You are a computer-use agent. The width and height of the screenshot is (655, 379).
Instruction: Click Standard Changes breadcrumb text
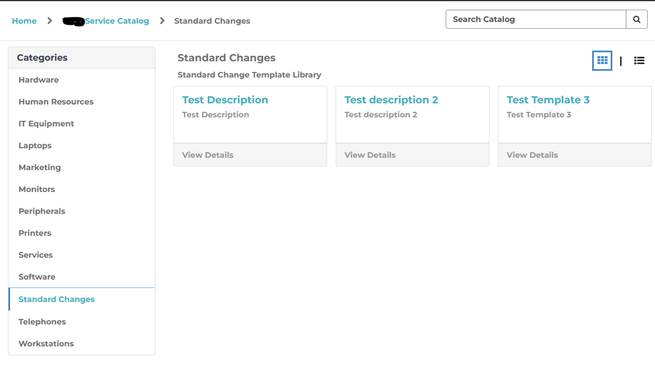pos(212,21)
